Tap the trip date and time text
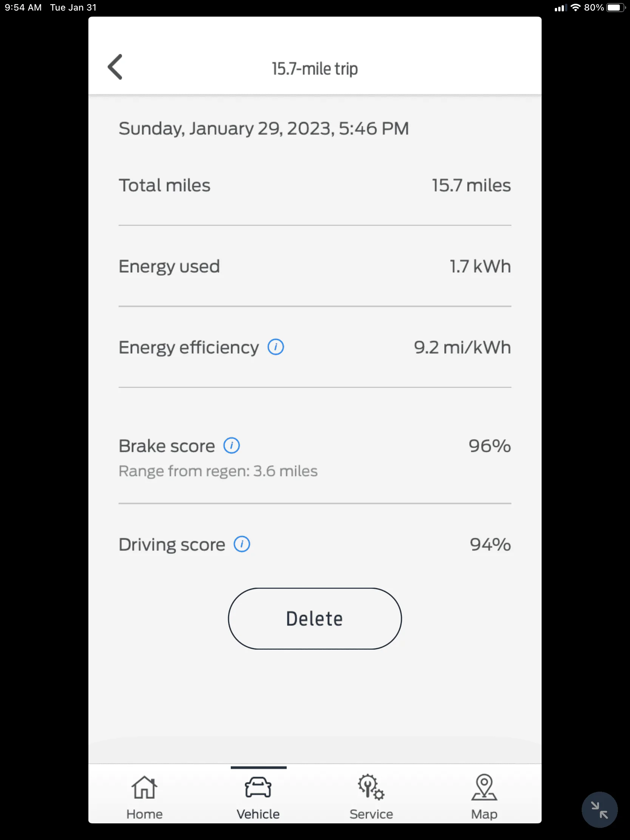 [x=264, y=128]
